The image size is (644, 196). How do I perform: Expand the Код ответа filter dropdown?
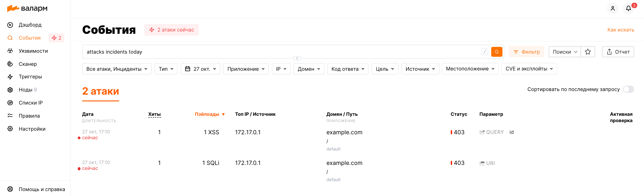[x=347, y=69]
